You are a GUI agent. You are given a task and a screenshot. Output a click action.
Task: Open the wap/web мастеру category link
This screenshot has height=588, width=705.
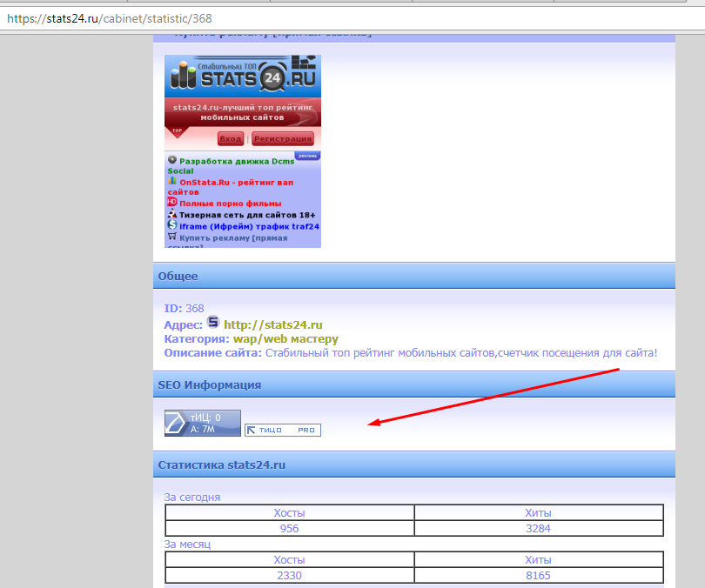coord(285,338)
